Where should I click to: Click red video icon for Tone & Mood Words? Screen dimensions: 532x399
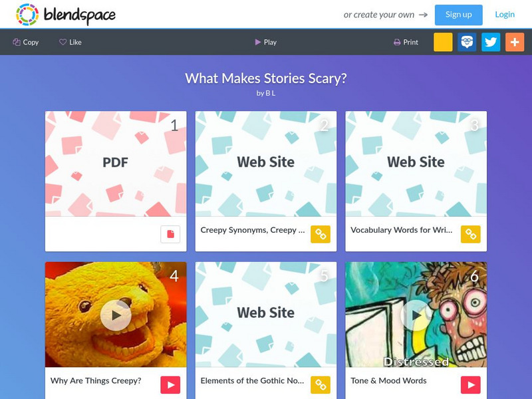coord(471,385)
